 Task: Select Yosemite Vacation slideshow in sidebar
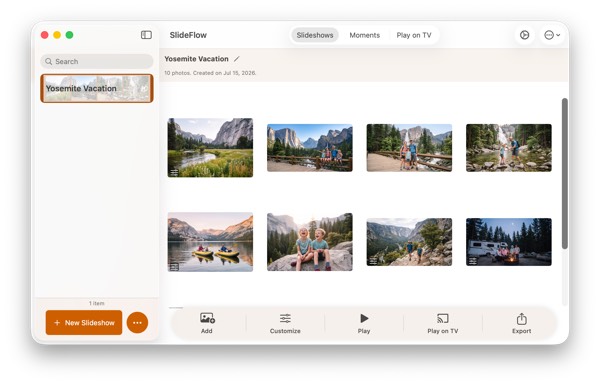[x=97, y=88]
